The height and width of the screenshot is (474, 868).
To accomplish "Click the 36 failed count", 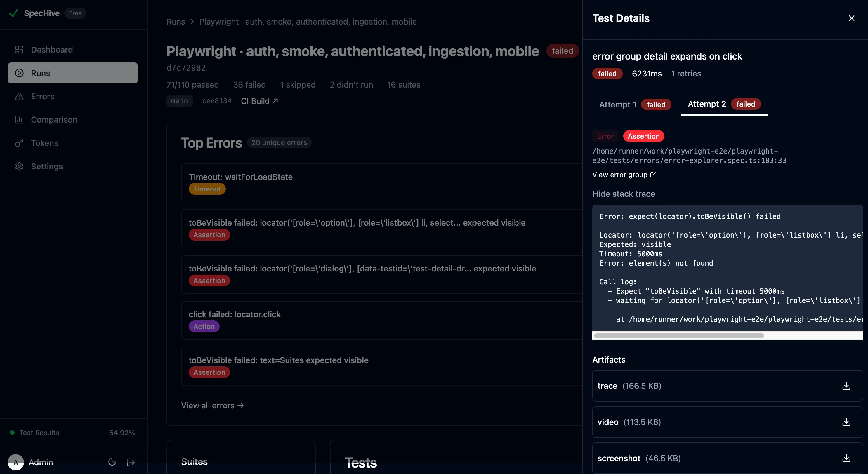I will pos(249,85).
